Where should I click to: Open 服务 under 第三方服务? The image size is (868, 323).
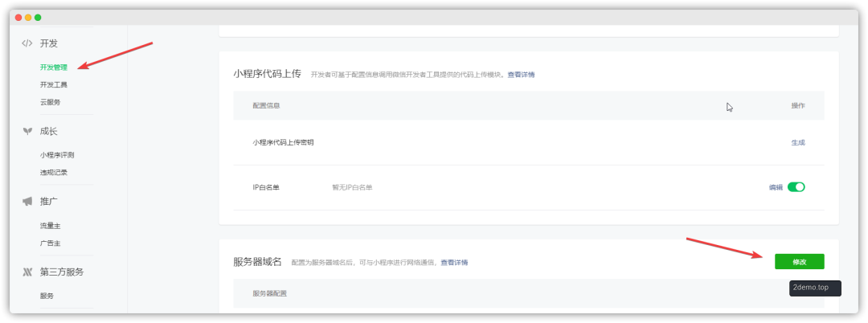47,296
